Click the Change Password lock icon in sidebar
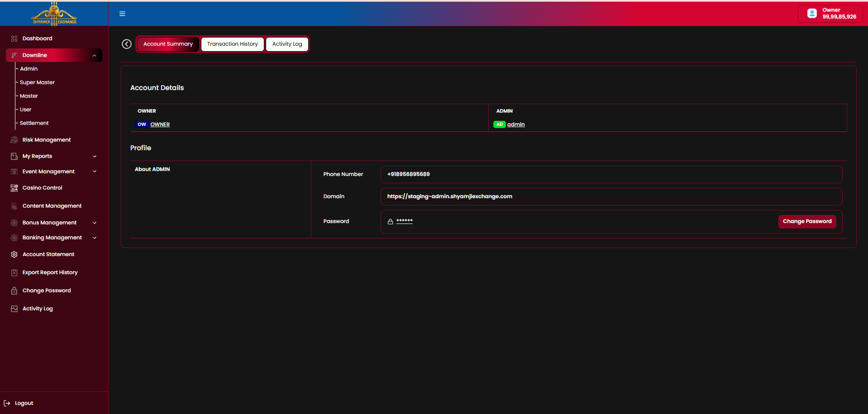This screenshot has width=868, height=414. point(14,290)
